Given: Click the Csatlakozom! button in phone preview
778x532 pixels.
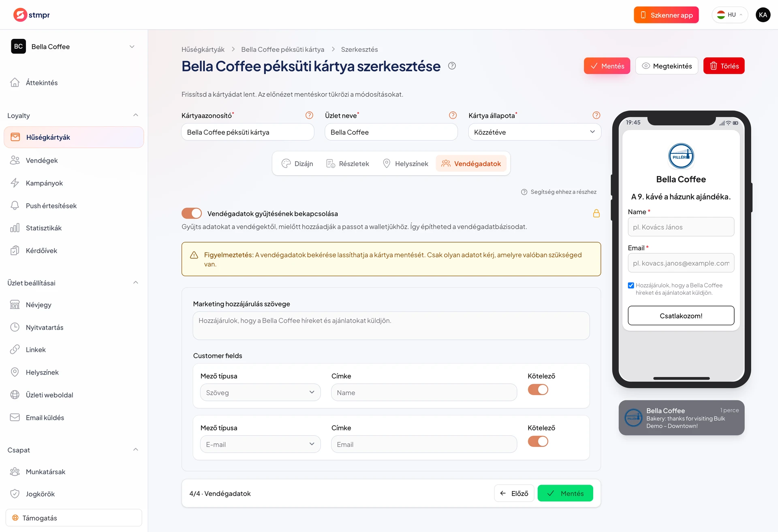Looking at the screenshot, I should (x=681, y=315).
